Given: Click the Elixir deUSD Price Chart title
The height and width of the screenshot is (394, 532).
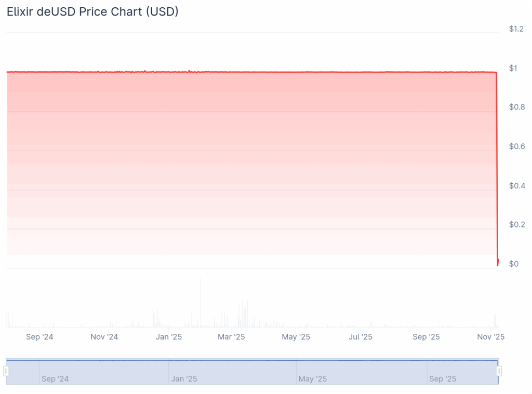Looking at the screenshot, I should (x=92, y=12).
